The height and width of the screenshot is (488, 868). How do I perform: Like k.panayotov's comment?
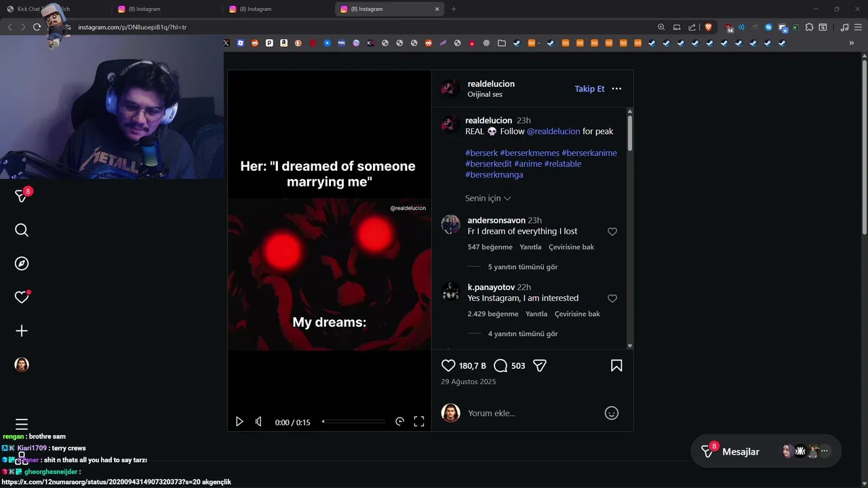(612, 298)
